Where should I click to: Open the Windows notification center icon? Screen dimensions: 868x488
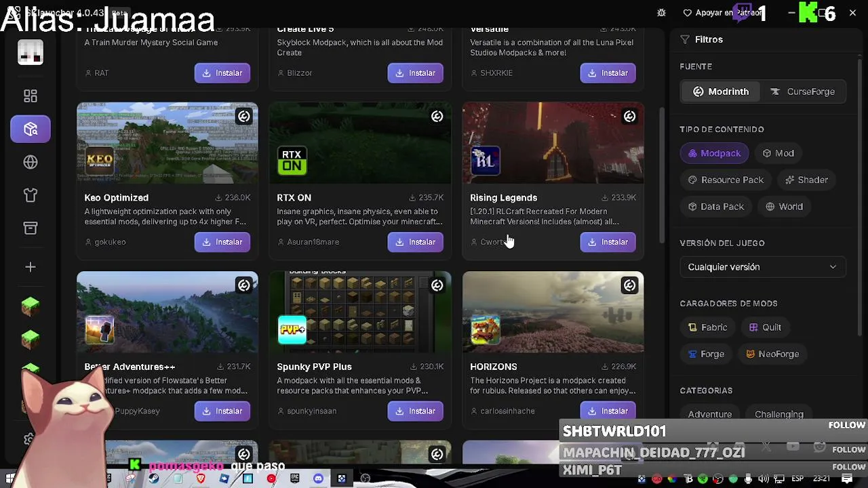847,479
